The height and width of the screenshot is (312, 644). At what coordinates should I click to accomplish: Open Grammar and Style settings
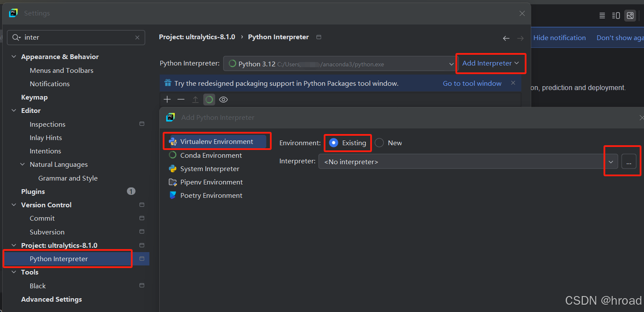(x=68, y=178)
